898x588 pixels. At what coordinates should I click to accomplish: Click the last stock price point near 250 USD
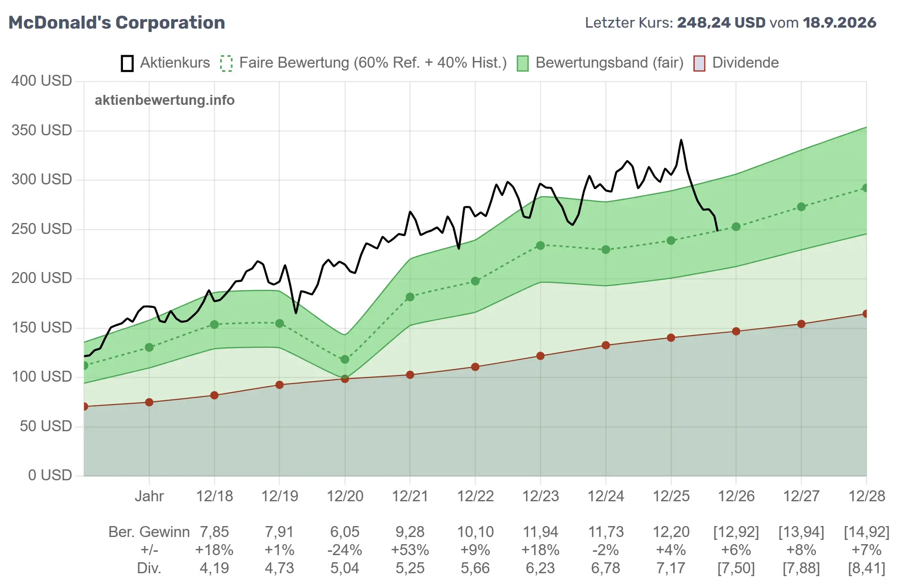[x=717, y=231]
